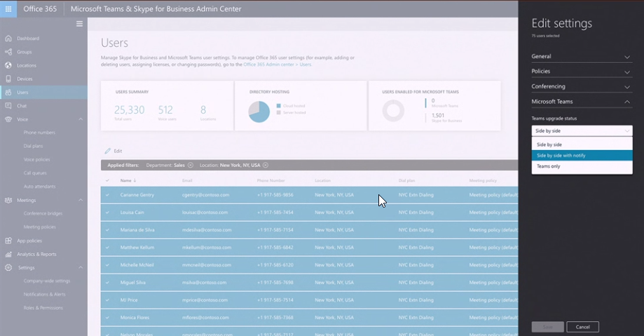Open Call queues in sidebar
The image size is (644, 336).
tap(35, 173)
